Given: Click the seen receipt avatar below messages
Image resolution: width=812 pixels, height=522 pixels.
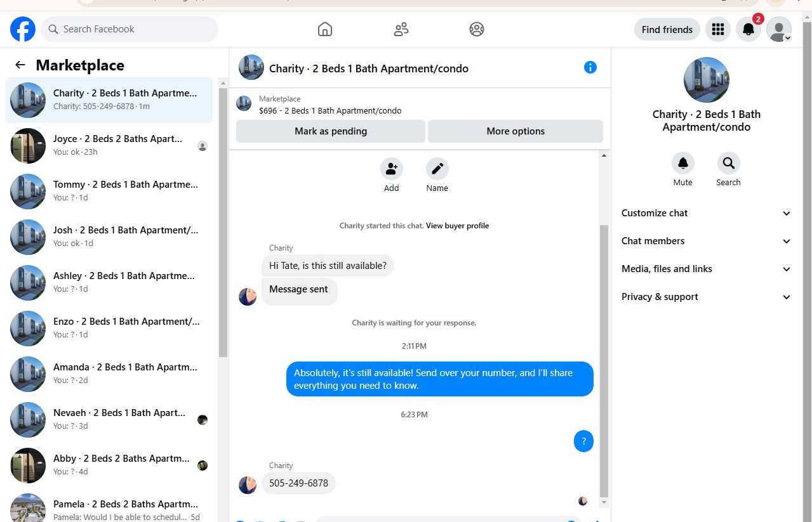Looking at the screenshot, I should click(x=583, y=501).
